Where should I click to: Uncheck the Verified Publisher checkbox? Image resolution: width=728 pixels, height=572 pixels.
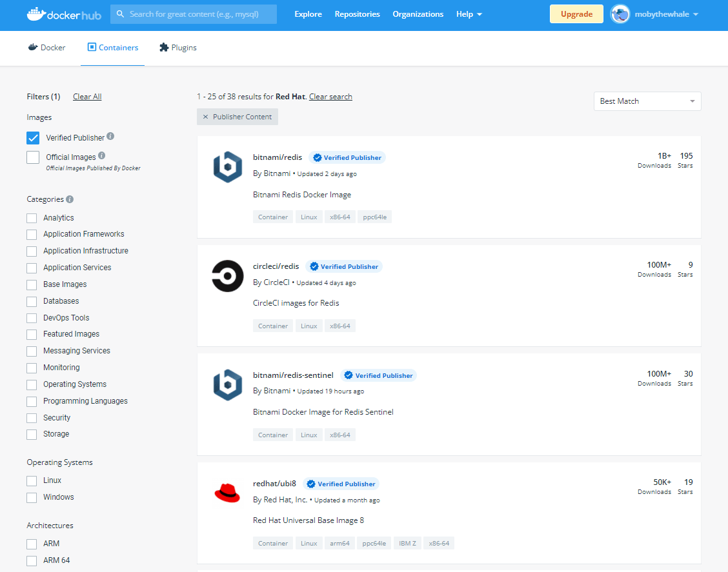point(33,138)
